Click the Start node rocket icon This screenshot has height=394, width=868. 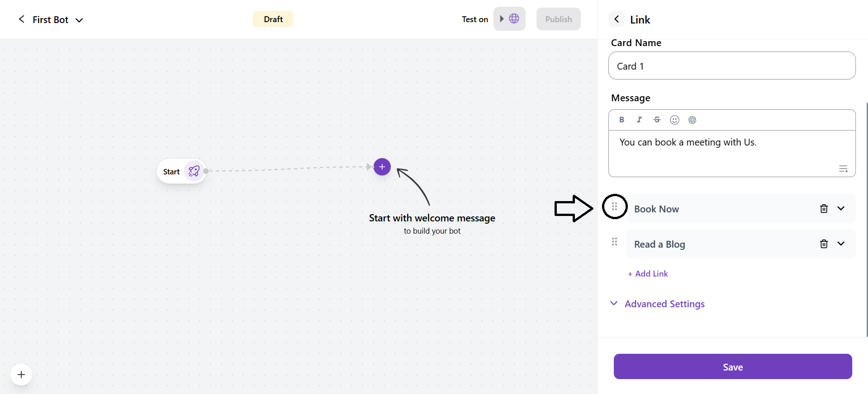coord(194,171)
